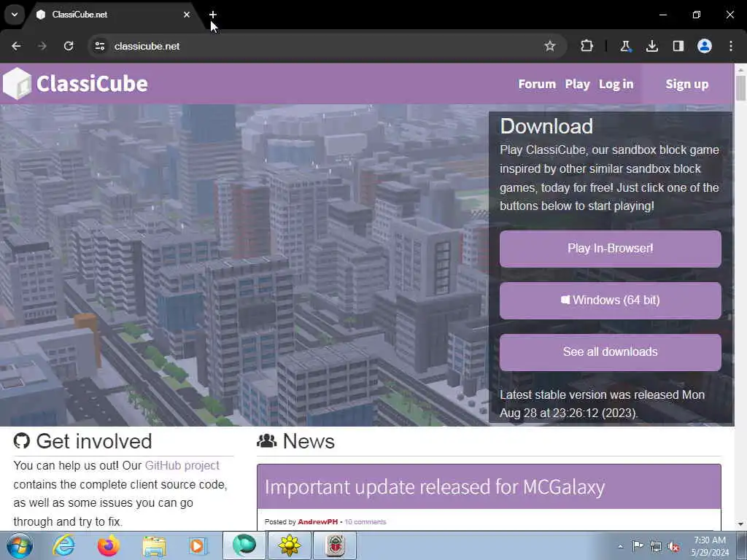Bookmark this page with the star icon
The image size is (747, 560).
550,46
